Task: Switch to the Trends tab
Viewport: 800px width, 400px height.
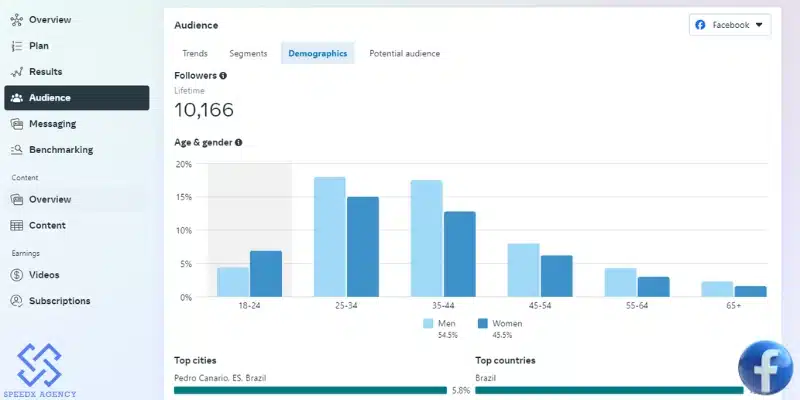Action: 195,53
